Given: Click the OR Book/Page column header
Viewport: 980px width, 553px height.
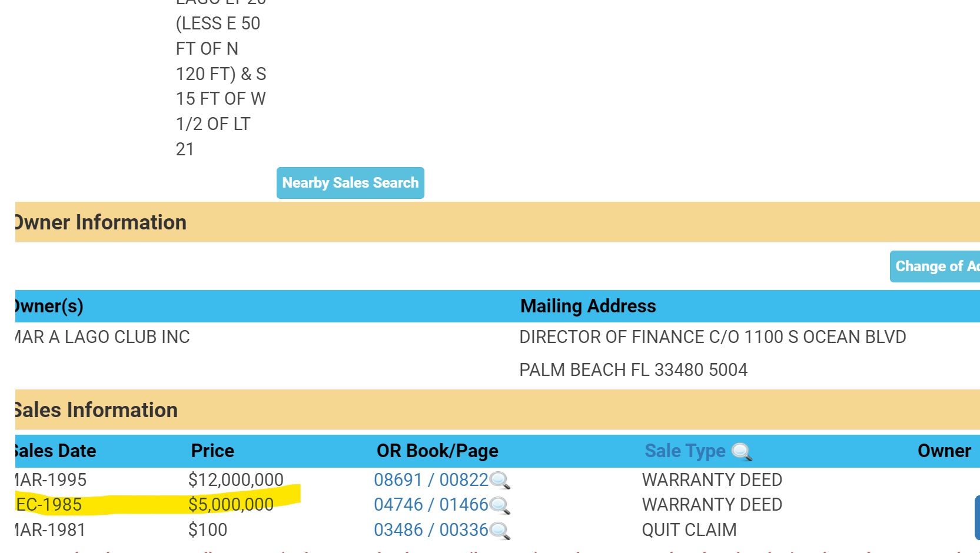Looking at the screenshot, I should [x=437, y=451].
